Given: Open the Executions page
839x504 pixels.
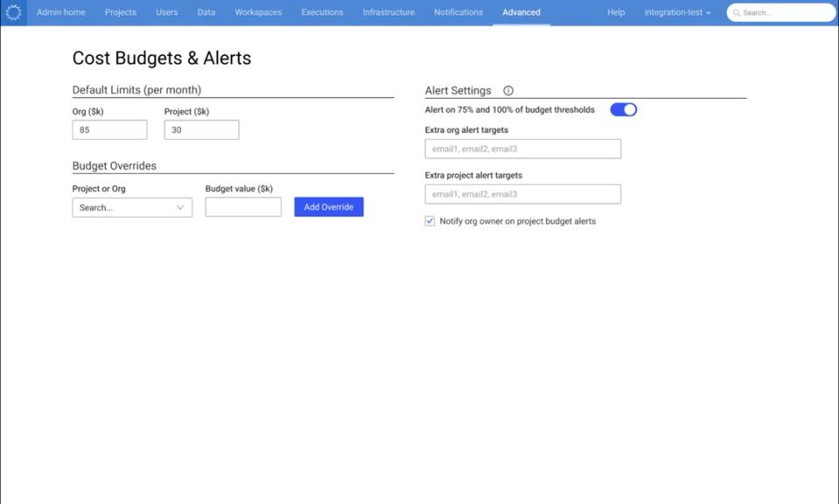Looking at the screenshot, I should [x=322, y=12].
